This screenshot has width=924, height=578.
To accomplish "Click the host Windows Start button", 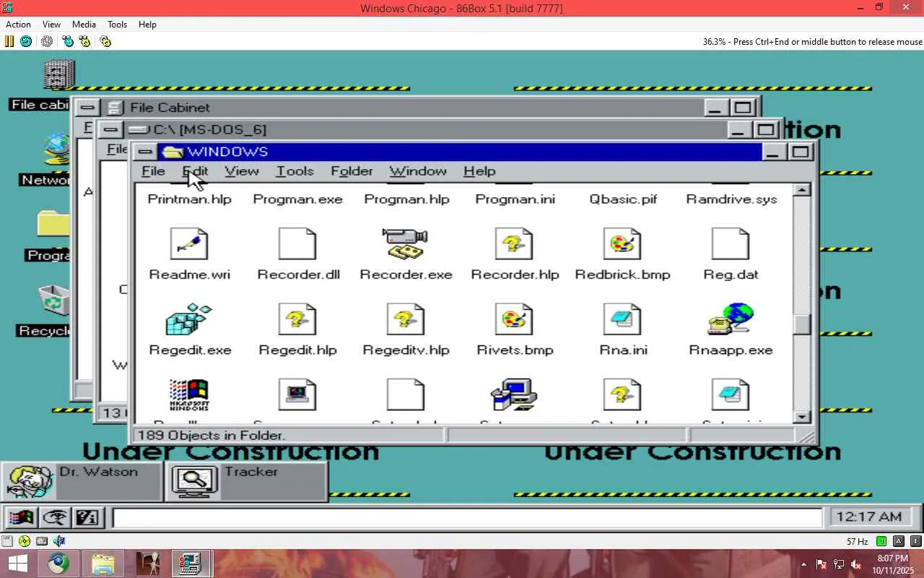I will [17, 563].
